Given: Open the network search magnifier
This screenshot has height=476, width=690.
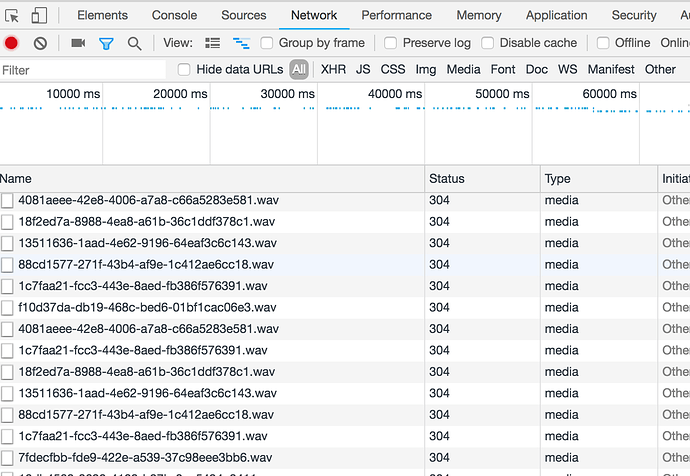Looking at the screenshot, I should point(134,43).
